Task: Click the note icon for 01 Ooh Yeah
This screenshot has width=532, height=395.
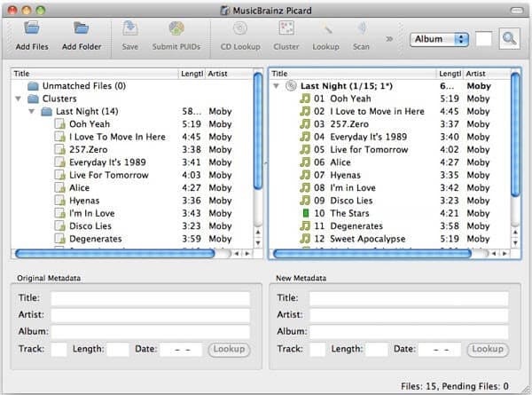Action: [305, 99]
